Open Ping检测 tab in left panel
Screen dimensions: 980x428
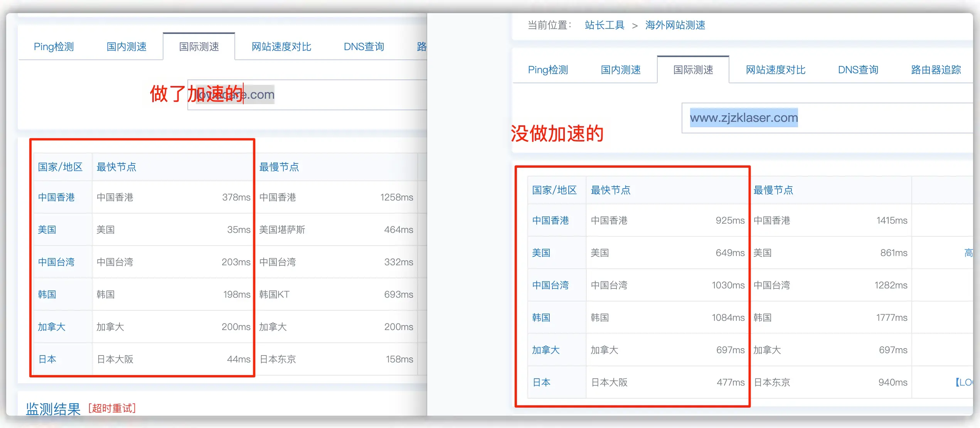point(54,47)
